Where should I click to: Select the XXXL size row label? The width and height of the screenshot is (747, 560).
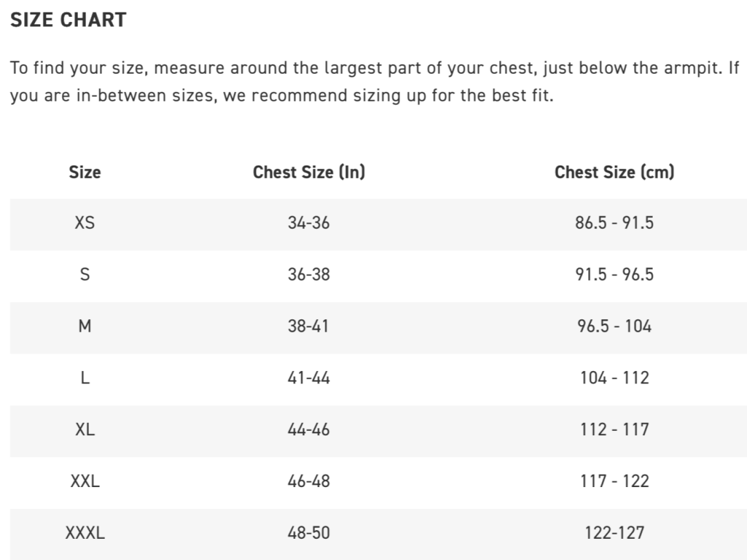pos(85,534)
